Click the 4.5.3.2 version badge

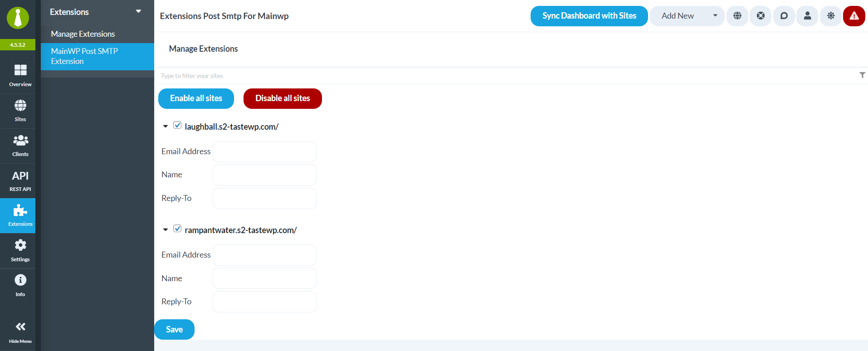(x=18, y=45)
